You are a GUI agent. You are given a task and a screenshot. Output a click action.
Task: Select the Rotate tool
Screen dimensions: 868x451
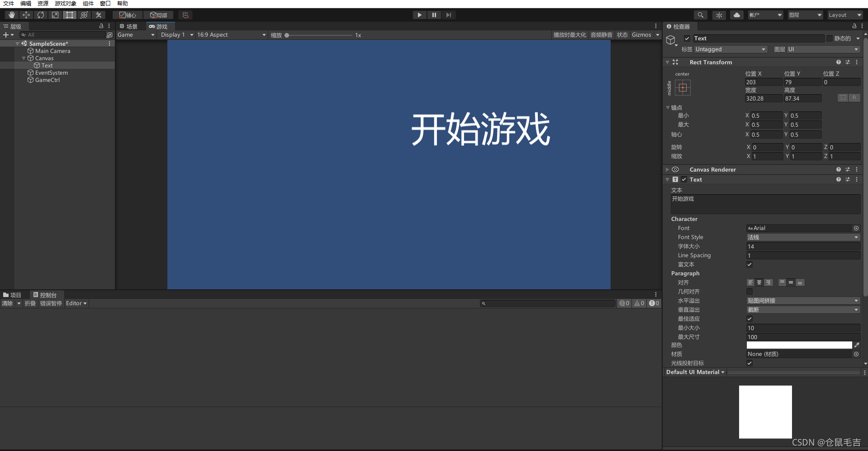tap(41, 15)
